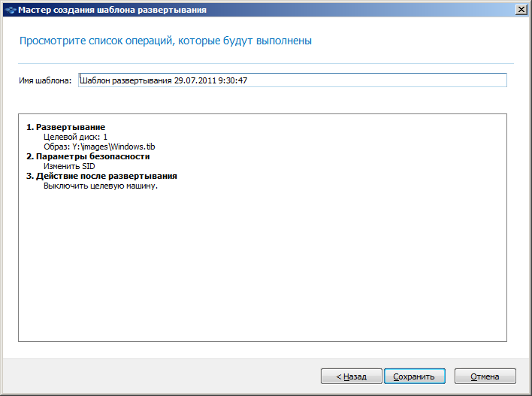This screenshot has width=532, height=396.
Task: Click the 'Выключить целевую машину.' line
Action: [x=101, y=186]
